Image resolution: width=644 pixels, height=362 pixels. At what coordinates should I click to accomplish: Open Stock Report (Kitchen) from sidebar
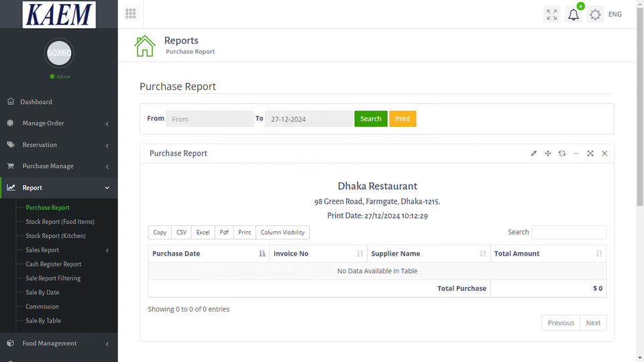pyautogui.click(x=56, y=236)
